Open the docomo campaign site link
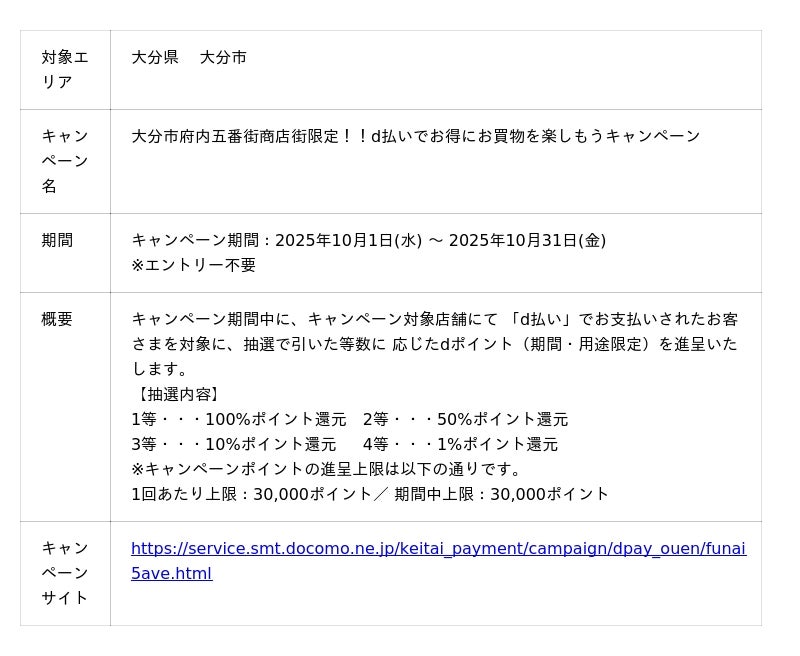Viewport: 800px width, 656px height. click(x=438, y=549)
